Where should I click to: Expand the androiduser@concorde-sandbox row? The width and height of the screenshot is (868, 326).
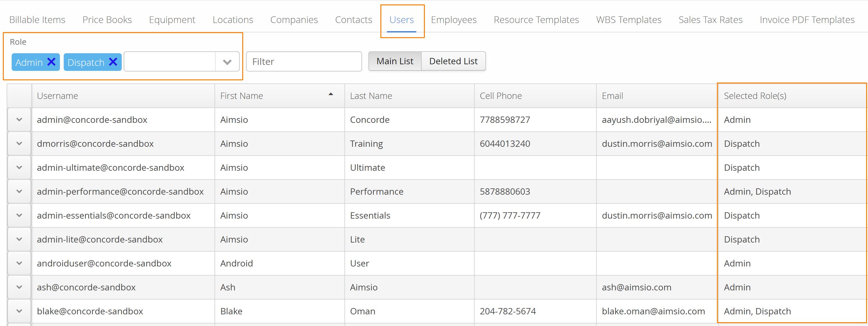(19, 263)
